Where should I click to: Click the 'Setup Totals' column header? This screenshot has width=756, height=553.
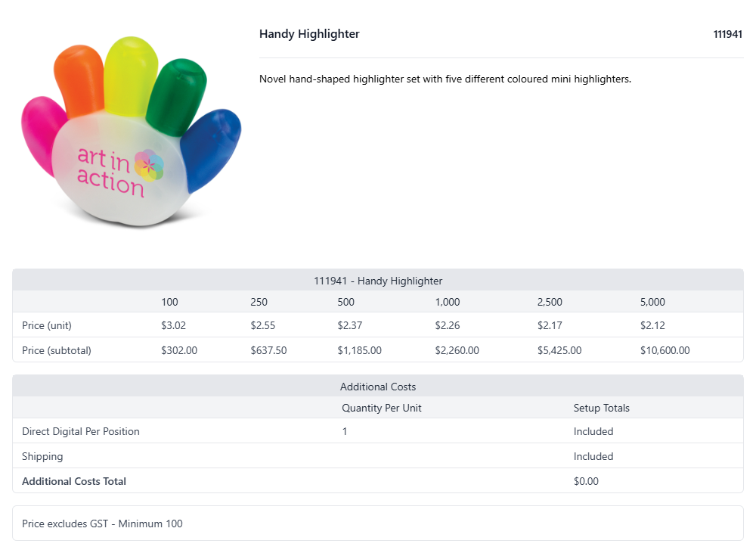pyautogui.click(x=601, y=409)
